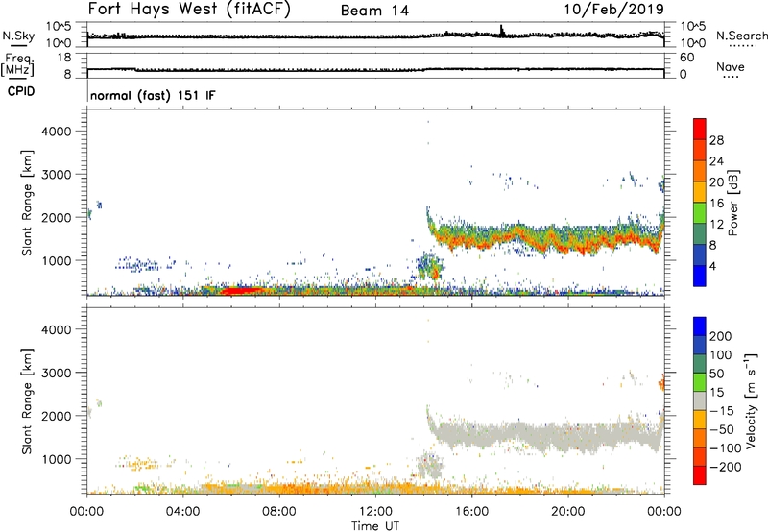Click the blue 4 dB power colorbar segment

click(700, 276)
